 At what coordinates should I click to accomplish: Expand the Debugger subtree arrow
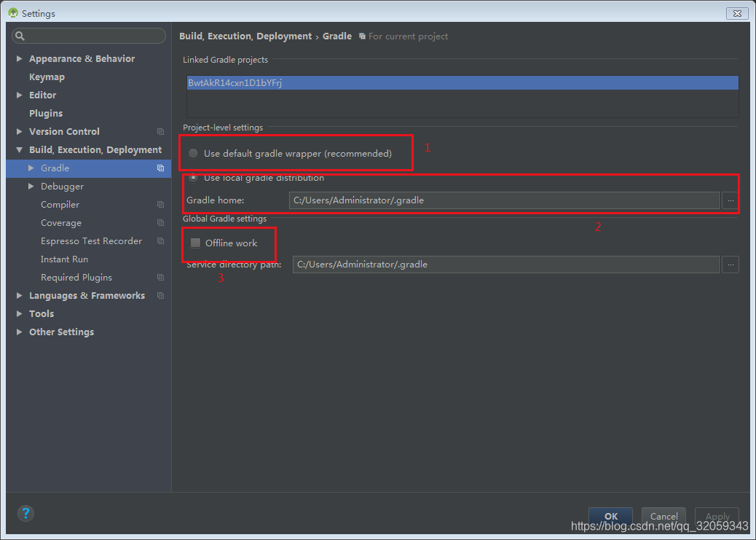31,187
